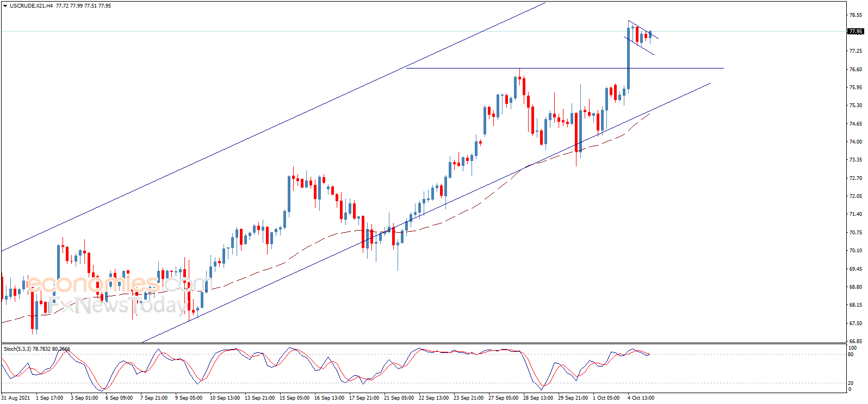Click the 3 Sep 01:00 time label
This screenshot has width=868, height=404.
tap(84, 398)
